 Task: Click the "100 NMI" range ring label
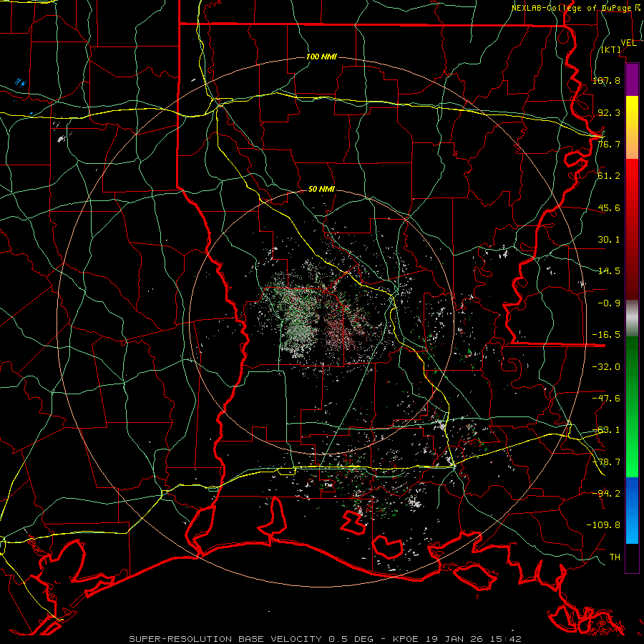click(x=321, y=57)
